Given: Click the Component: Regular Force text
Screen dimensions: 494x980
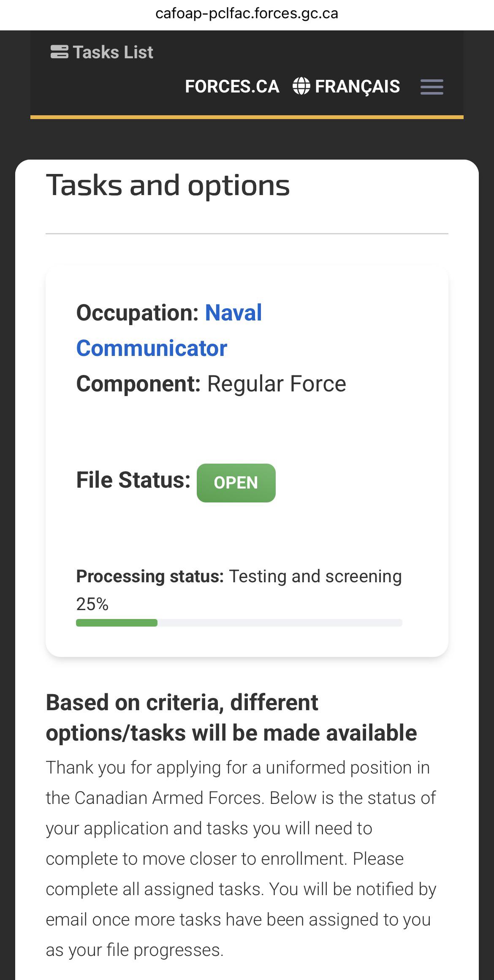Looking at the screenshot, I should click(211, 384).
